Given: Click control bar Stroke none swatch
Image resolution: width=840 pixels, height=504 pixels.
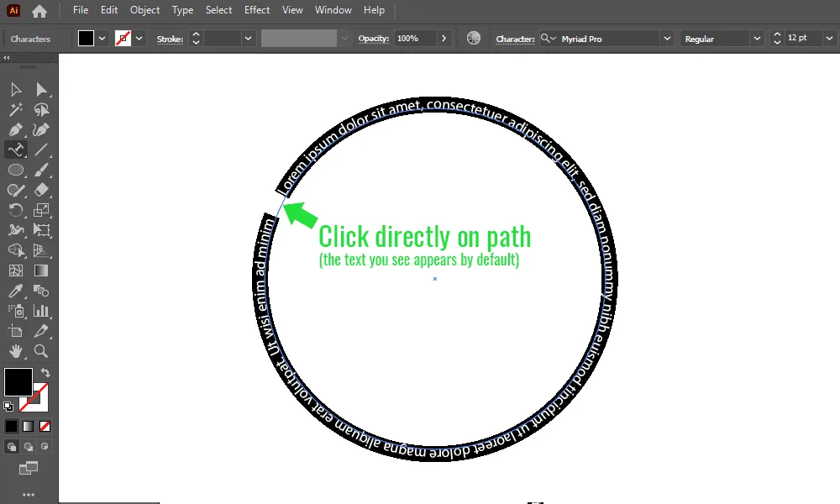Looking at the screenshot, I should coord(123,39).
